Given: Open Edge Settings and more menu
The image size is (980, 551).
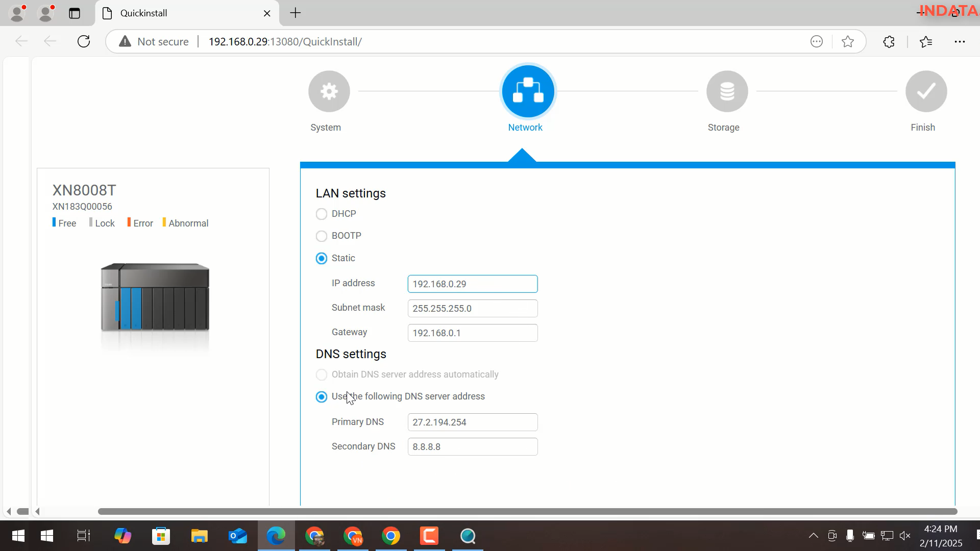Looking at the screenshot, I should click(x=960, y=41).
